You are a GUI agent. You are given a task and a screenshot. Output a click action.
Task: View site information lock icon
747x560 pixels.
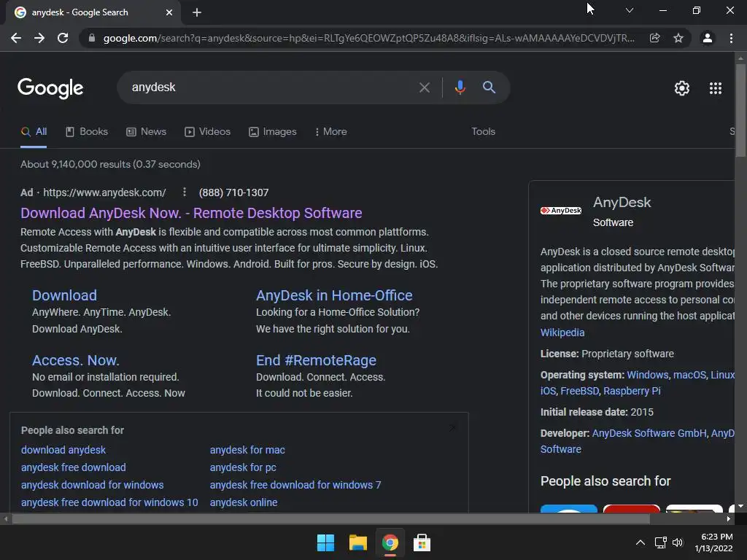[92, 38]
